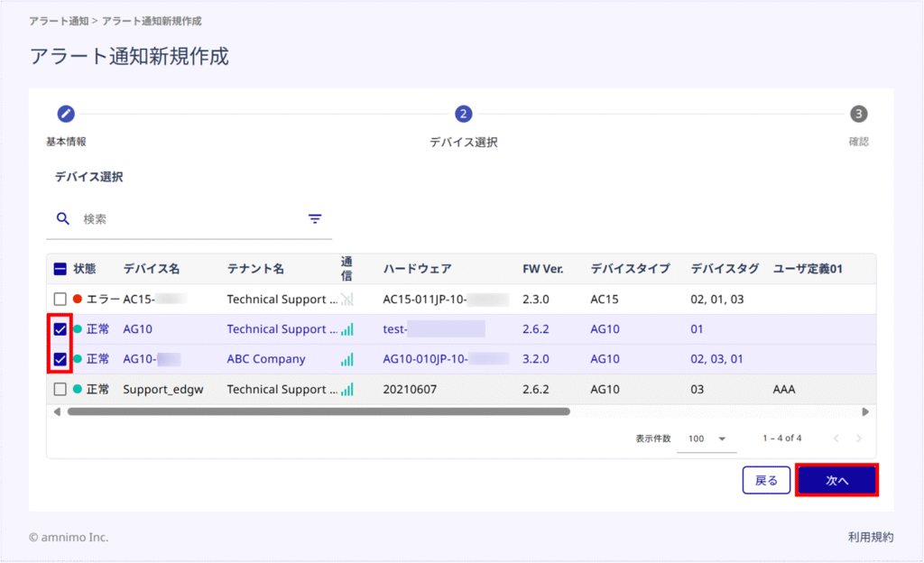Click signal bars icon in ABC Company row
This screenshot has width=924, height=563.
(x=347, y=359)
